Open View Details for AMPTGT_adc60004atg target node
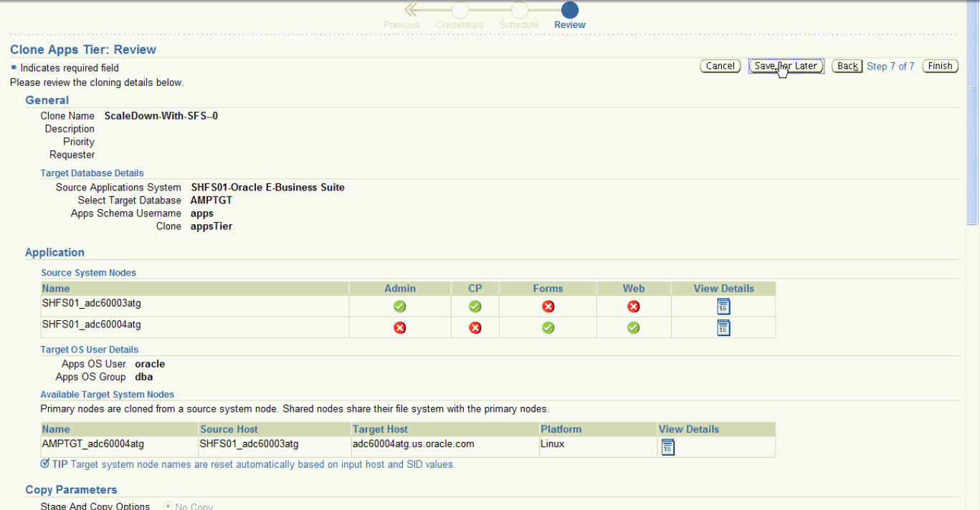 point(668,447)
